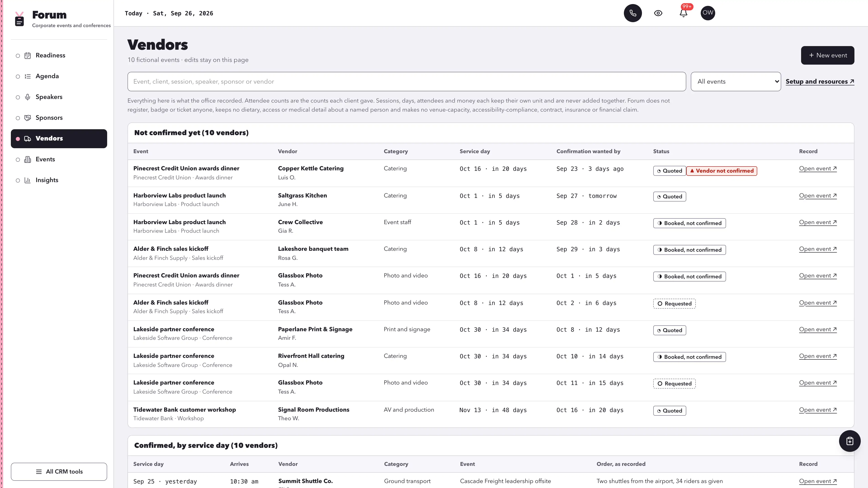Click the New event button
Screen dimensions: 868x488
828,55
